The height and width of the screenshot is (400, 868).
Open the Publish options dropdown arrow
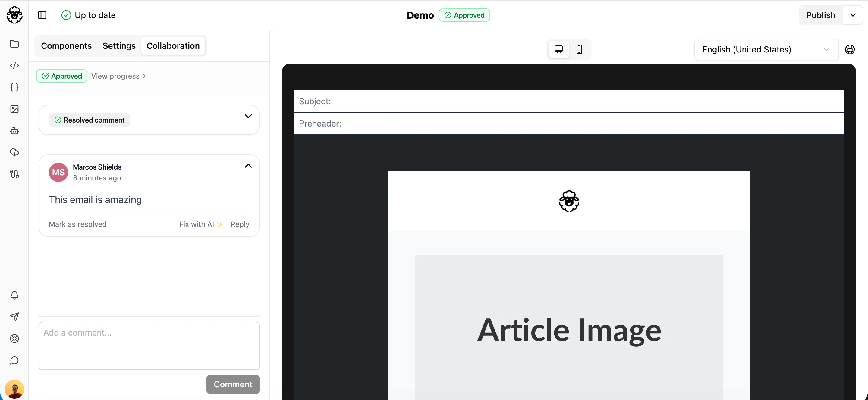[x=853, y=15]
